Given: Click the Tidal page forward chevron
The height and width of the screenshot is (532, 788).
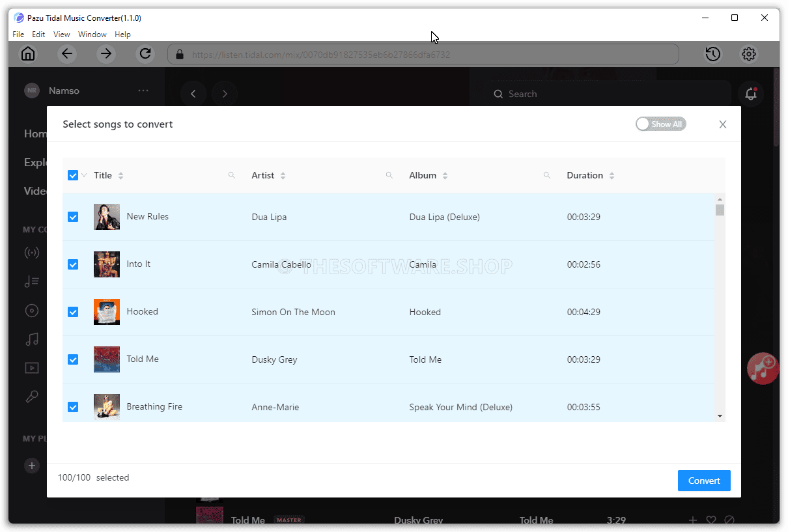Looking at the screenshot, I should (225, 94).
